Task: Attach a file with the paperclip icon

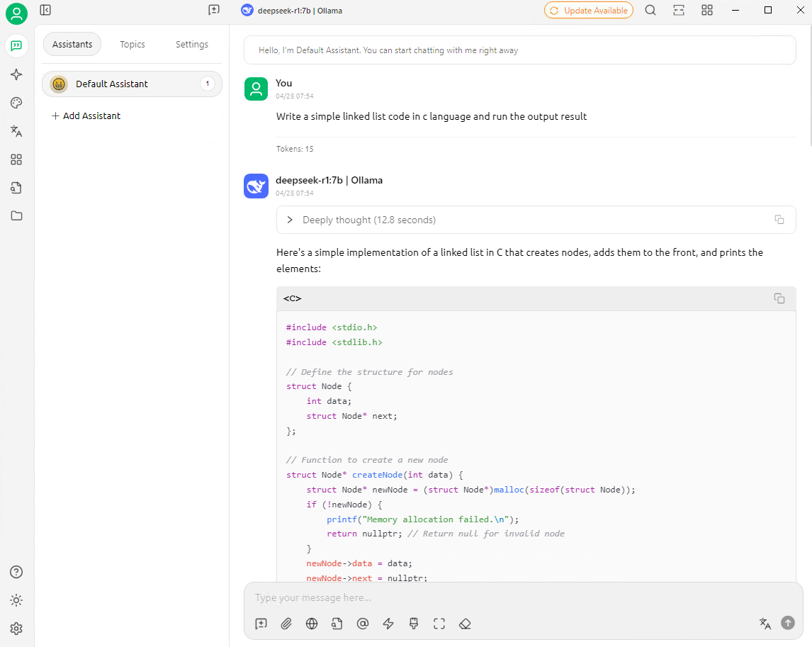Action: pos(286,624)
